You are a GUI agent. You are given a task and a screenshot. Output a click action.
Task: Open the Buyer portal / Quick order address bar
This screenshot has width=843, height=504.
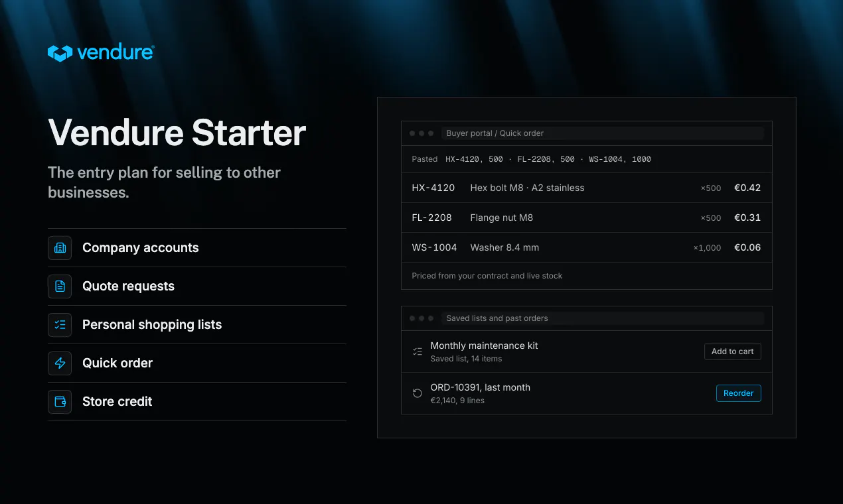[x=602, y=133]
